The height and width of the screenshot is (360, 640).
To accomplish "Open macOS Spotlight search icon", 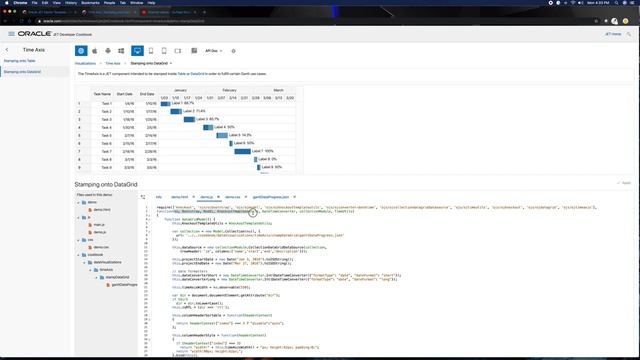I will point(616,3).
